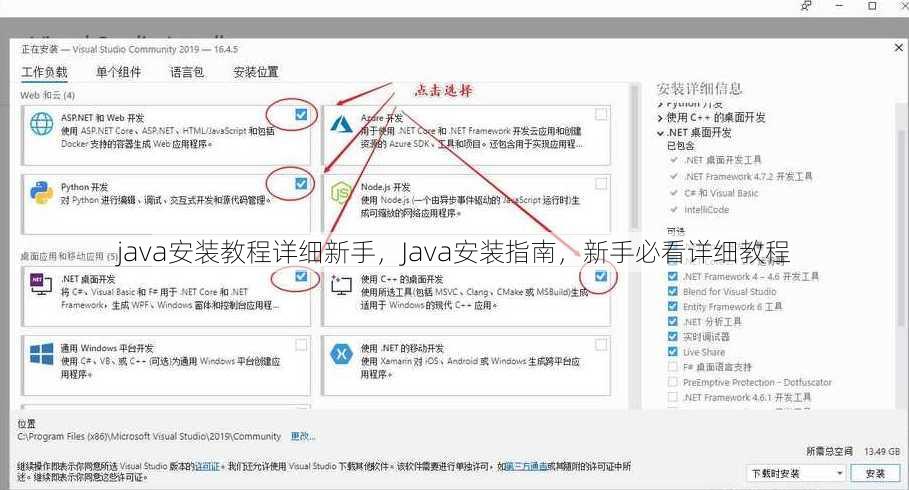
Task: Click the workloads list vertical scrollbar
Action: tap(635, 157)
